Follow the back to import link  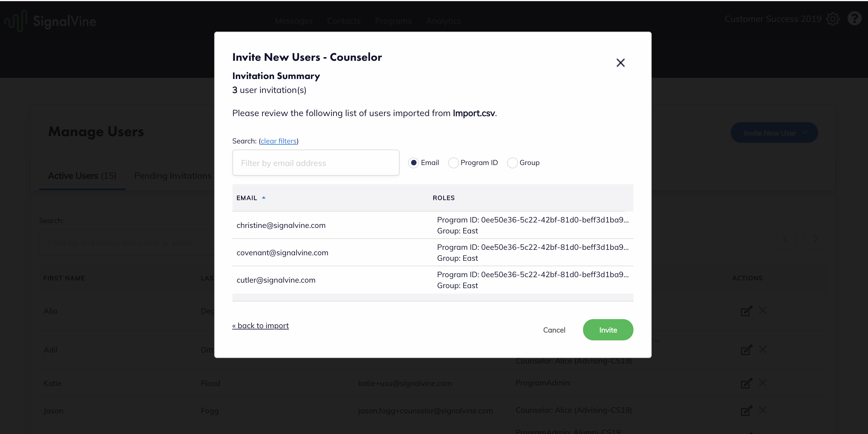[x=260, y=325]
